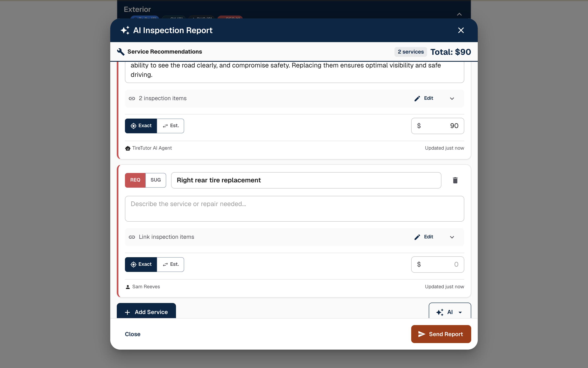
Task: Click the price field showing 90
Action: tap(437, 126)
